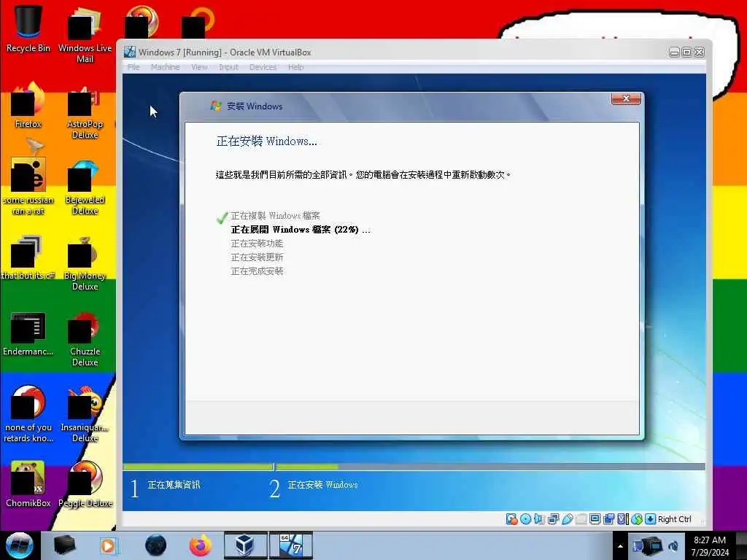Open the Windows Start menu orb
This screenshot has width=747, height=560.
[19, 545]
